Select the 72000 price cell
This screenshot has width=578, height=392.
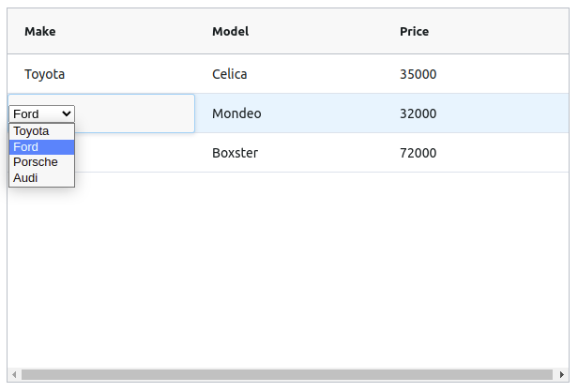click(476, 153)
